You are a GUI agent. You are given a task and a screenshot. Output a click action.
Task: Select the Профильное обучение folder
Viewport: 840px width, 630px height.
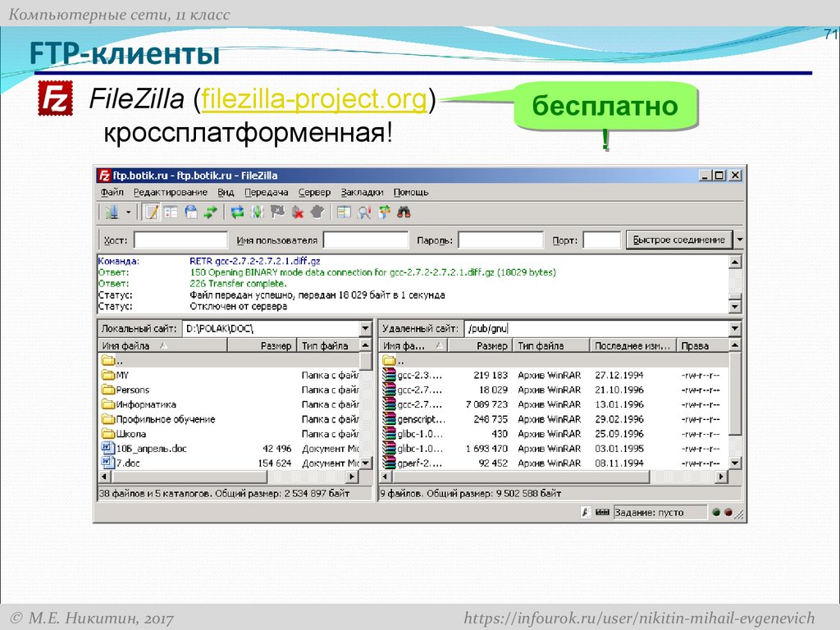230,419
